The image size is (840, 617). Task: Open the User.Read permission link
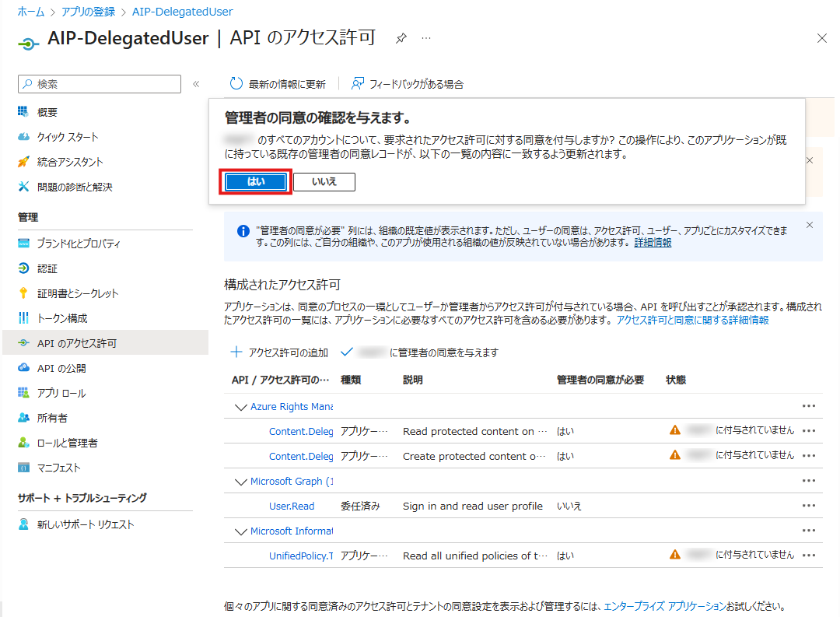pyautogui.click(x=292, y=506)
